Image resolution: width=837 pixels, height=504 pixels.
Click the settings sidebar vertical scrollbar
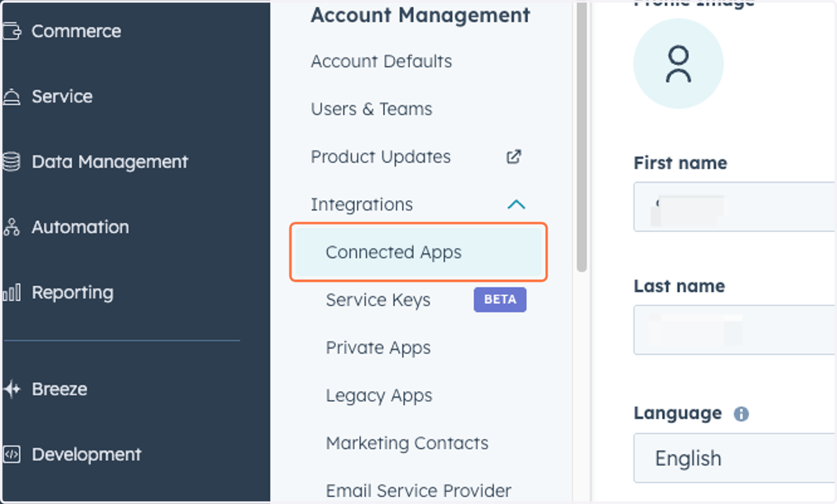pos(582,136)
